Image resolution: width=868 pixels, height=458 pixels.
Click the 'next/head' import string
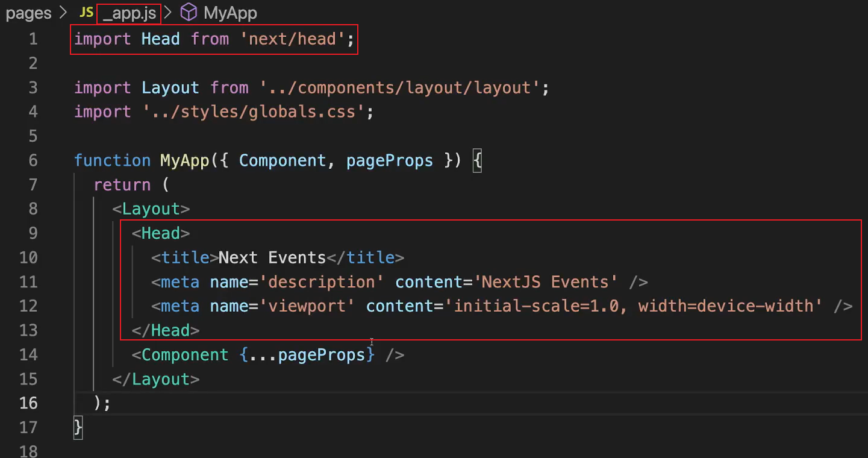pyautogui.click(x=292, y=39)
